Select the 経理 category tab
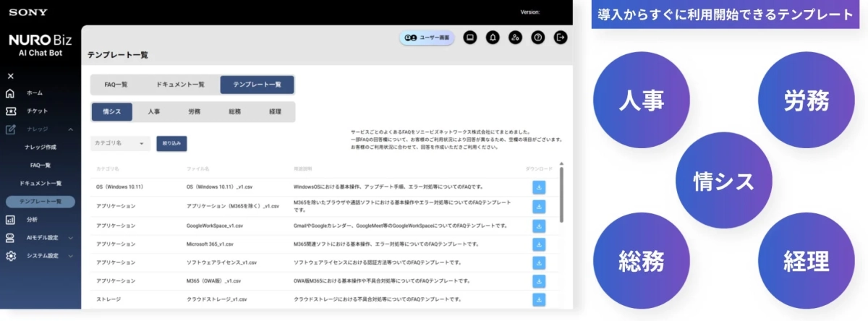The height and width of the screenshot is (321, 868). coord(275,112)
